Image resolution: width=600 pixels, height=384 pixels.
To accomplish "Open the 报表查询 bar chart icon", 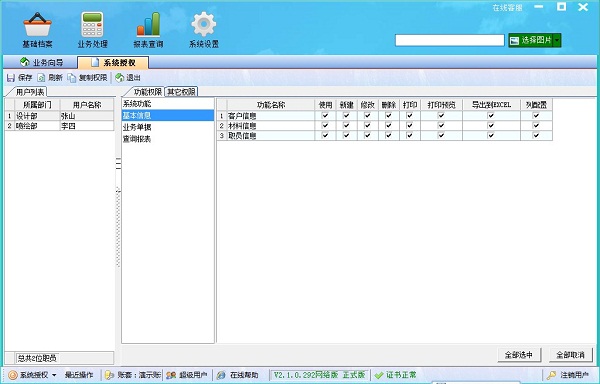I will point(148,24).
